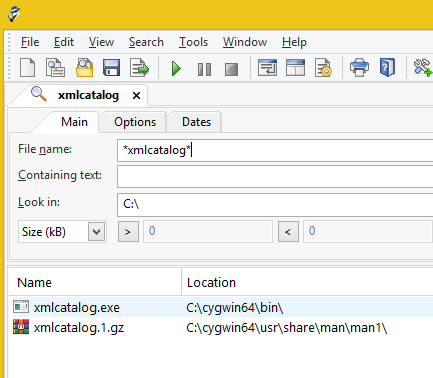Open the Size (kB) dropdown

(x=96, y=231)
